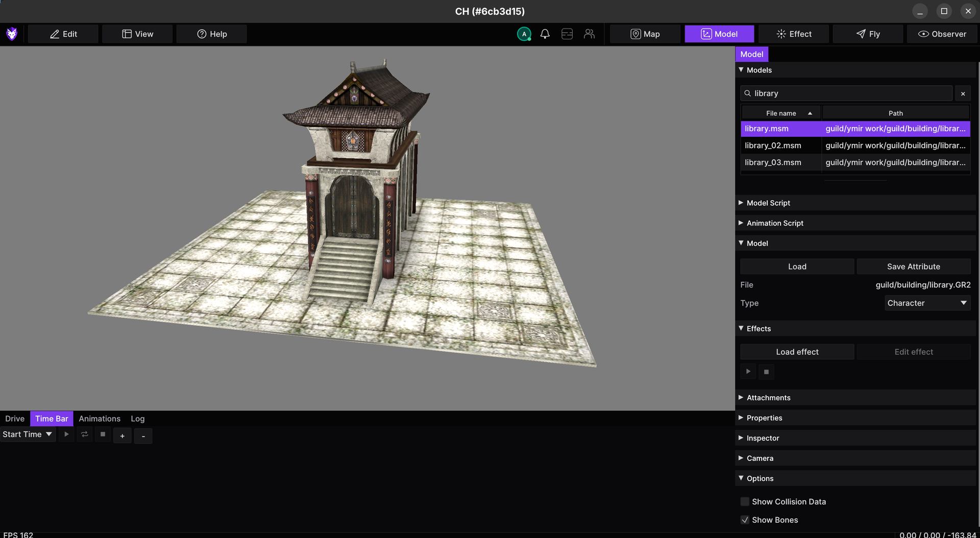Click the plus button on time bar
The image size is (980, 538).
122,436
